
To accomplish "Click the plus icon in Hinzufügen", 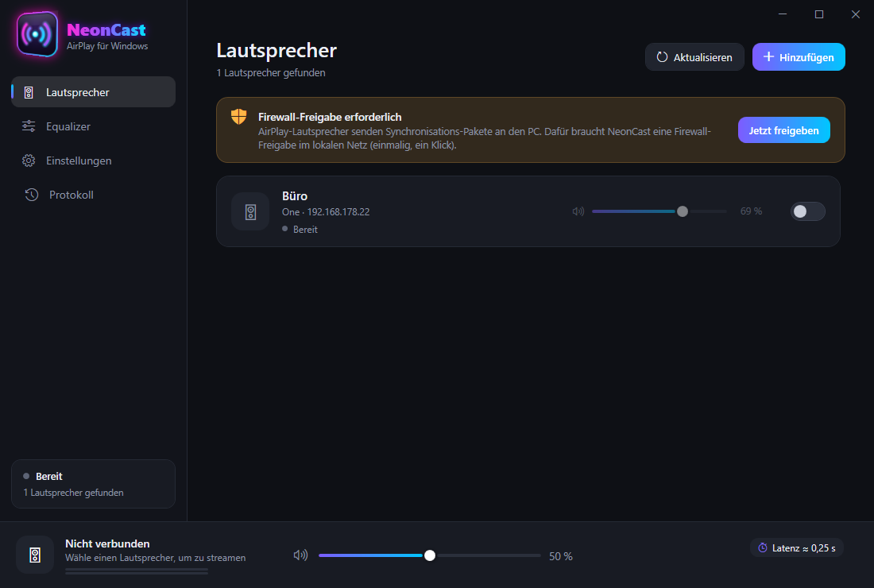I will tap(768, 57).
